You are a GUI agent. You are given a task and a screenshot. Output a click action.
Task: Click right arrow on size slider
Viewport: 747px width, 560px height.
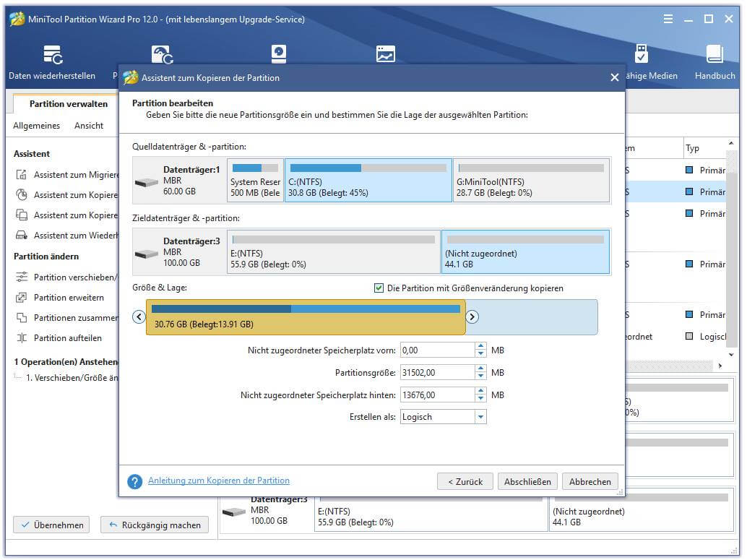(x=472, y=316)
